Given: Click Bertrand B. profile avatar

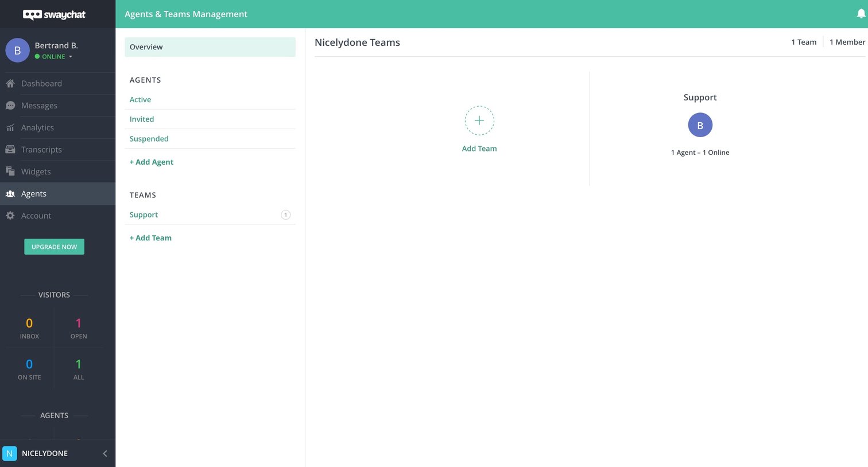Looking at the screenshot, I should (x=17, y=50).
